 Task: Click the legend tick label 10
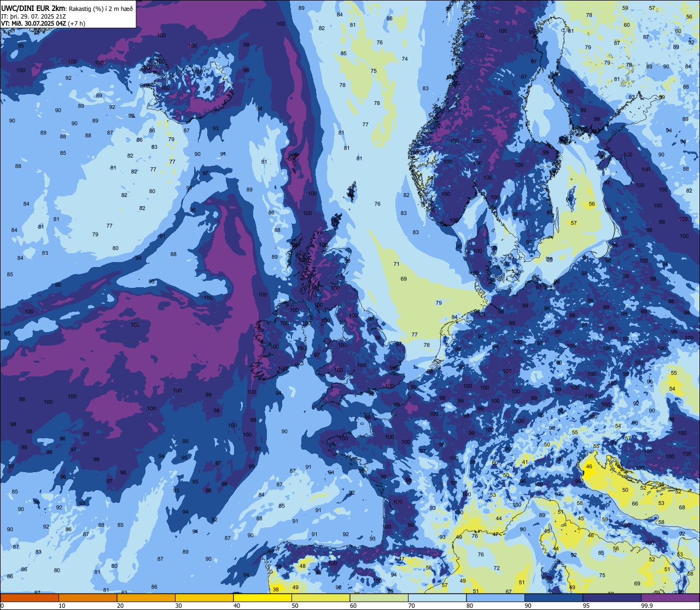coord(62,606)
